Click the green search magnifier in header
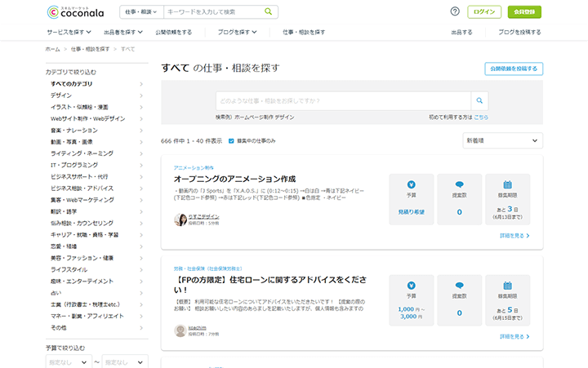Screen dimensions: 588x368 pyautogui.click(x=268, y=12)
